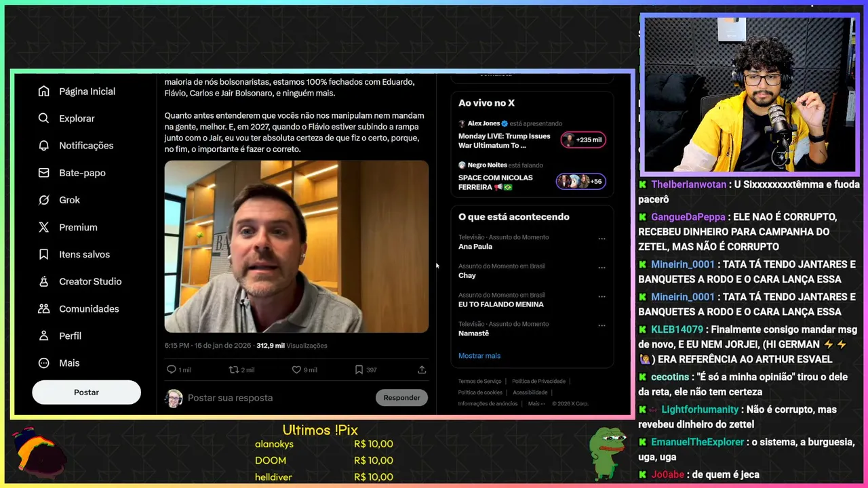Open Mais circle icon

tap(44, 363)
